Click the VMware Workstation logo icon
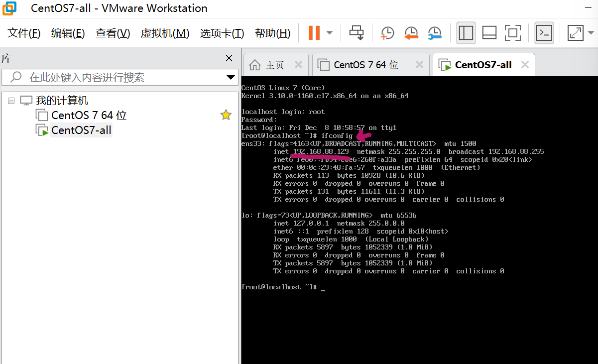This screenshot has width=598, height=364. point(9,8)
